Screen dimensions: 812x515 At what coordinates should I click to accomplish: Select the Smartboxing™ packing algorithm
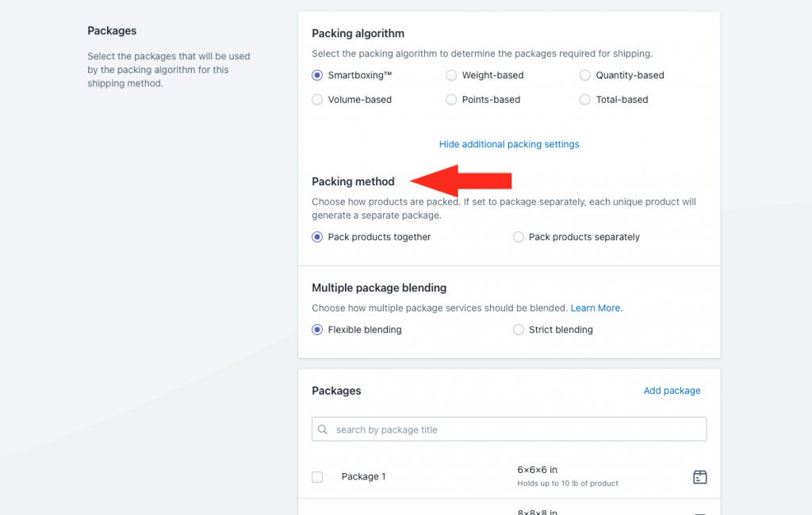[x=317, y=75]
